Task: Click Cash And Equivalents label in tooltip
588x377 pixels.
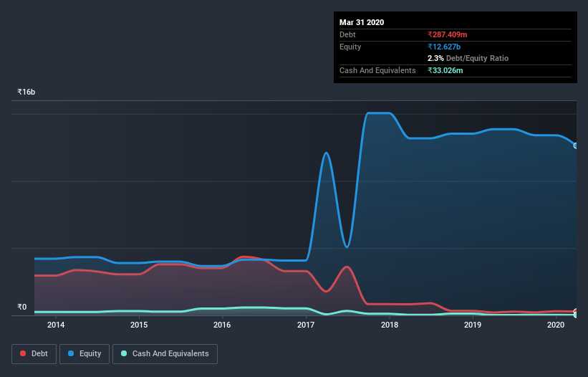Action: [377, 70]
